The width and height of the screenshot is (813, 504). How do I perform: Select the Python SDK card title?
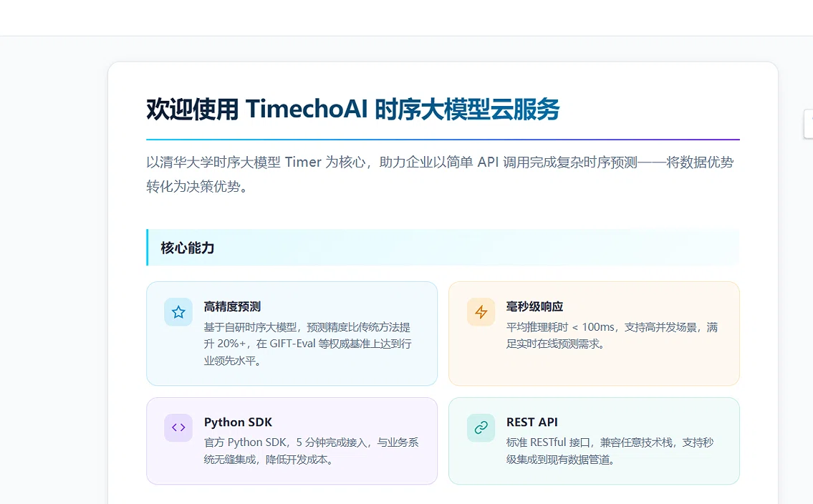click(x=238, y=422)
